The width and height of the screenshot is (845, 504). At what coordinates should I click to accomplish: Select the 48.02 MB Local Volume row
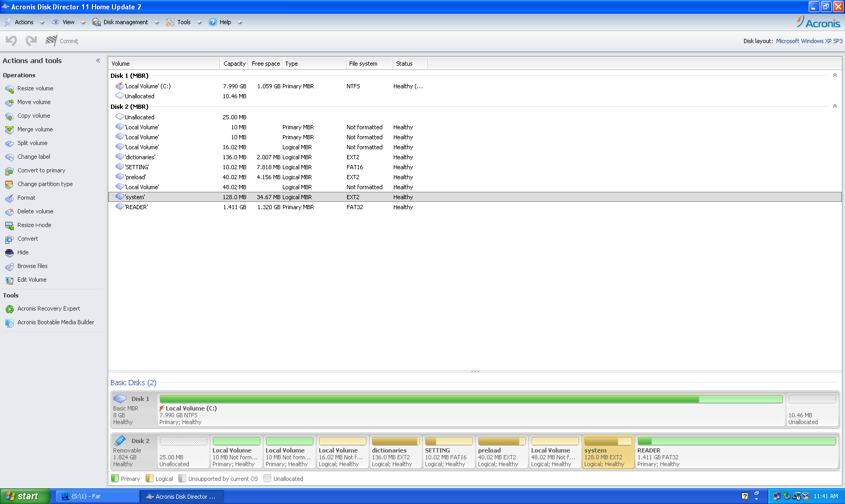point(475,187)
